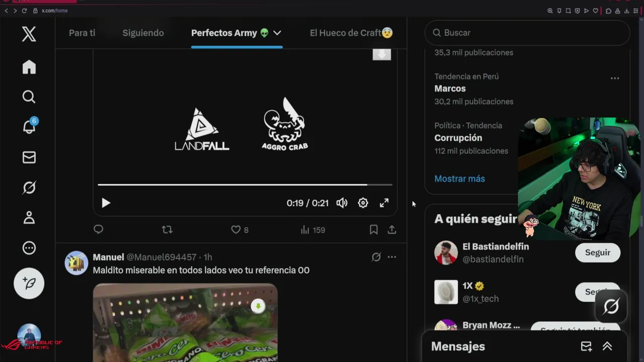The width and height of the screenshot is (644, 362).
Task: Seek on the video progress bar
Action: (x=245, y=185)
